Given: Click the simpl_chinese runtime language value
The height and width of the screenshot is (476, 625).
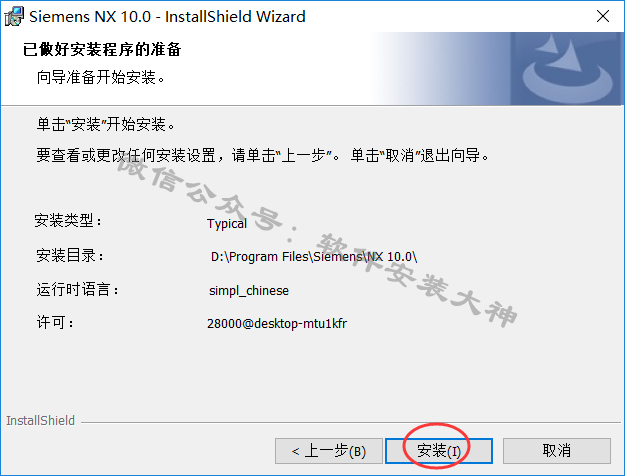Looking at the screenshot, I should [x=249, y=290].
